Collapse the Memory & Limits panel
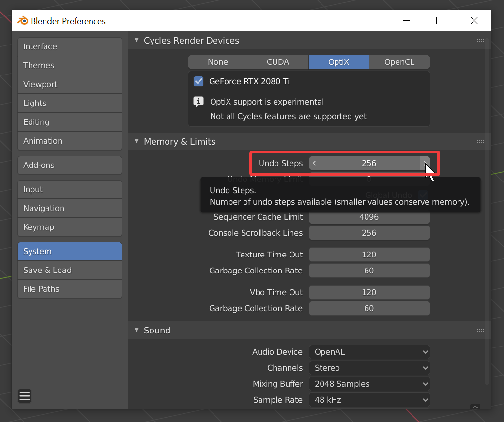Screen dimensions: 504x422 coord(137,141)
